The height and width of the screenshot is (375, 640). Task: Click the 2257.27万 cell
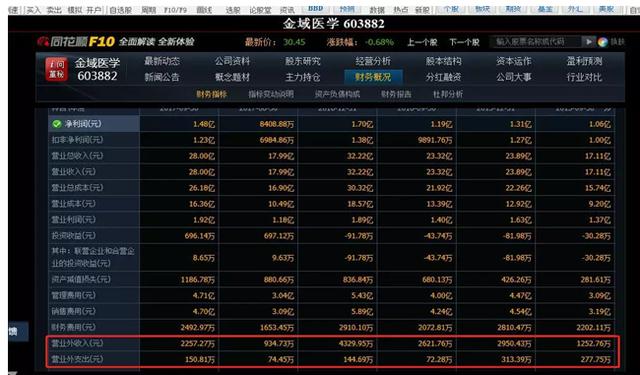click(x=198, y=344)
